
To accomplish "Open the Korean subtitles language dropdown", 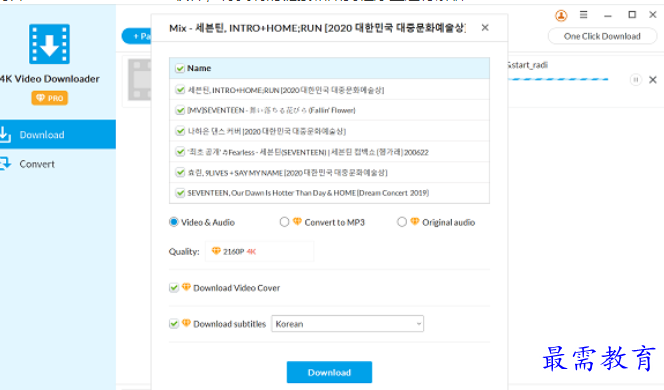I will (347, 324).
